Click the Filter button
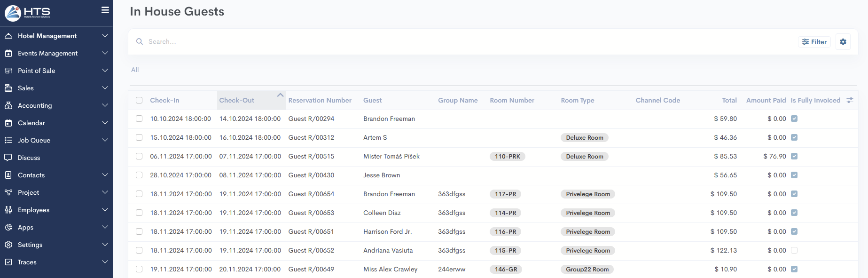 (814, 42)
